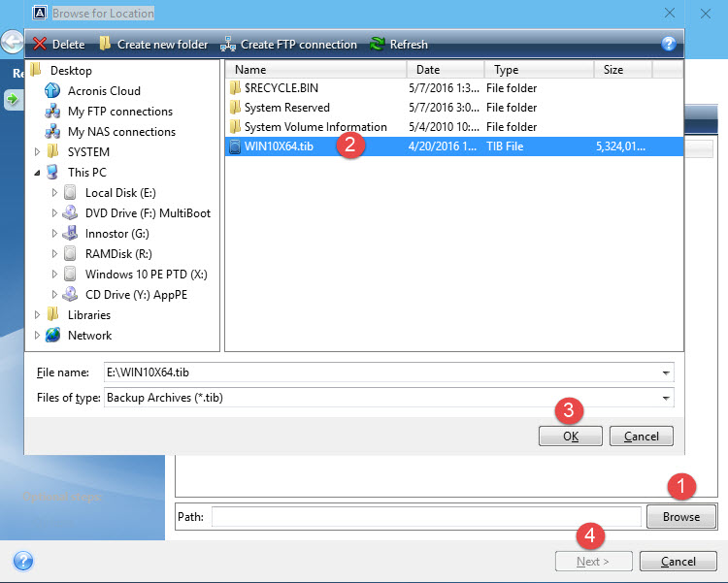Click the My NAS connections icon
The width and height of the screenshot is (728, 583).
[x=52, y=131]
